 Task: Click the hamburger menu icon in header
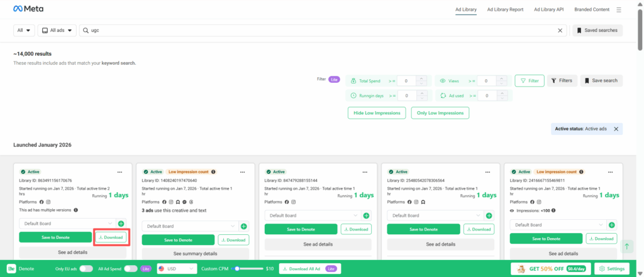click(619, 9)
